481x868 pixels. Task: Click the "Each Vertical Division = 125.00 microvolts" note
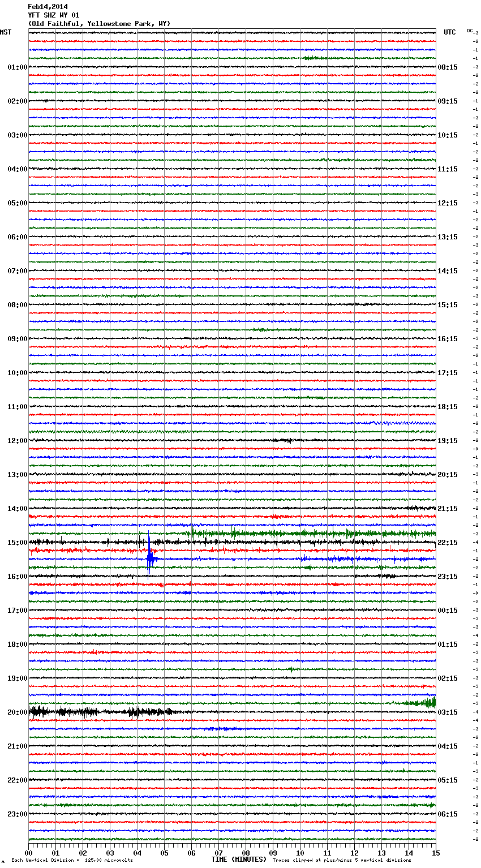72,861
